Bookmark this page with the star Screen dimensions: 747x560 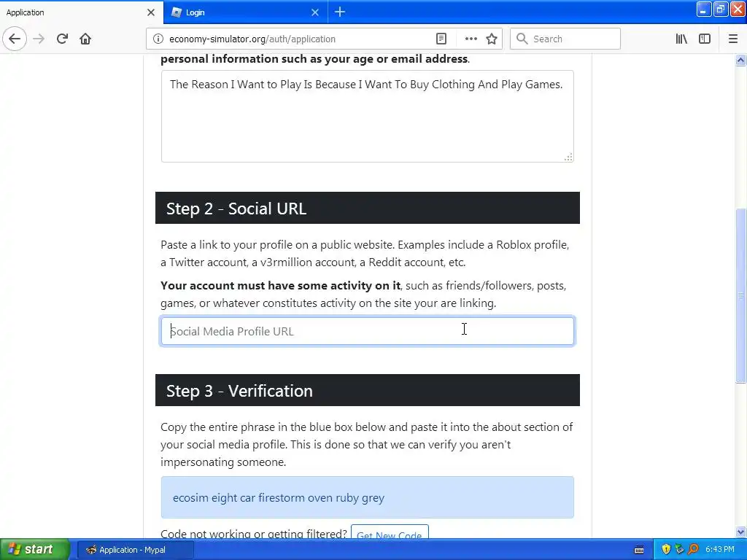tap(492, 39)
